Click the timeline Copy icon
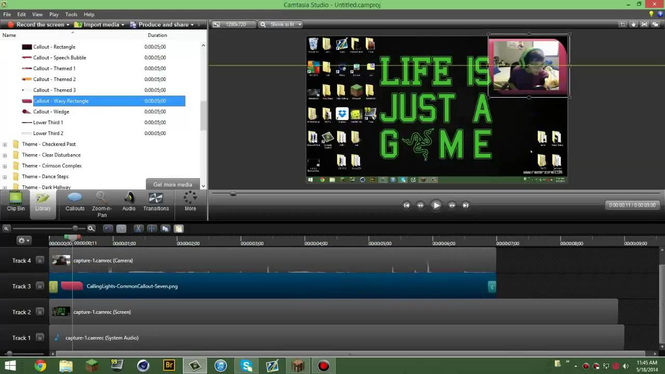 (x=165, y=229)
